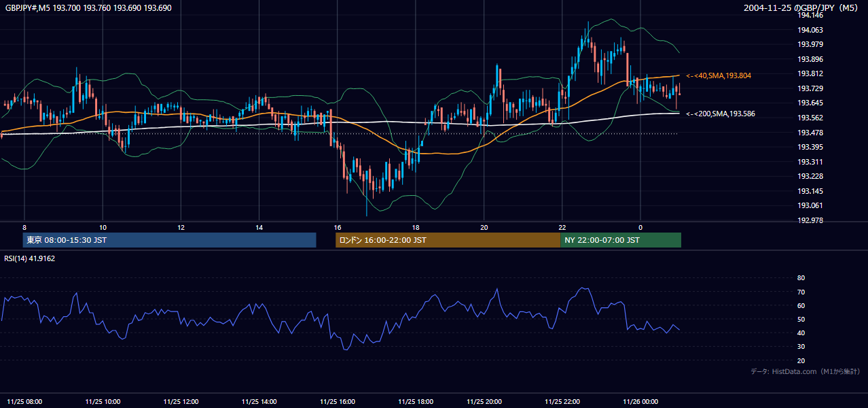Click the RSI(14) 41.9162 indicator label
Viewport: 868px width, 408px height.
pyautogui.click(x=29, y=258)
